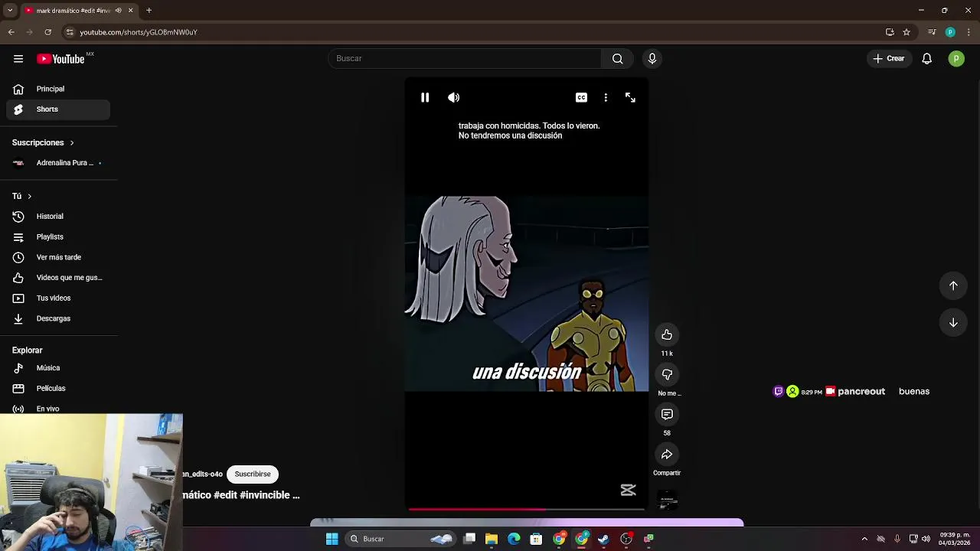Toggle closed captions on the Short
The width and height of the screenshot is (980, 551).
[x=581, y=97]
